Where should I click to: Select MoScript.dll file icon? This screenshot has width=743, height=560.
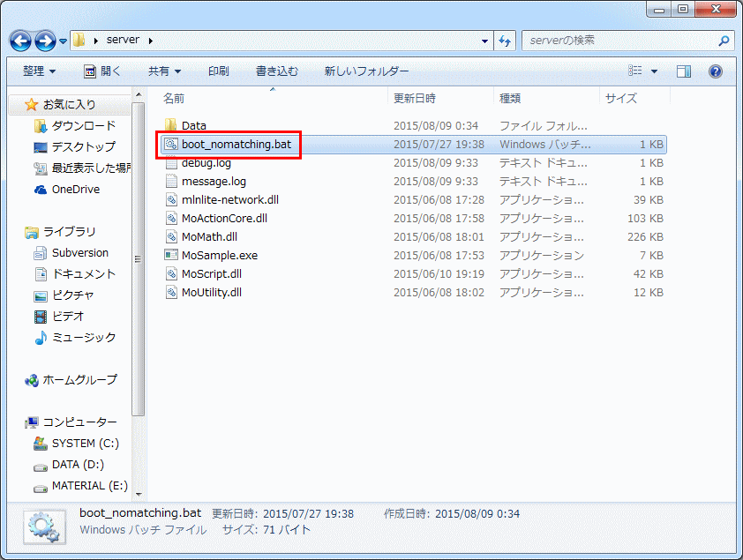[171, 273]
